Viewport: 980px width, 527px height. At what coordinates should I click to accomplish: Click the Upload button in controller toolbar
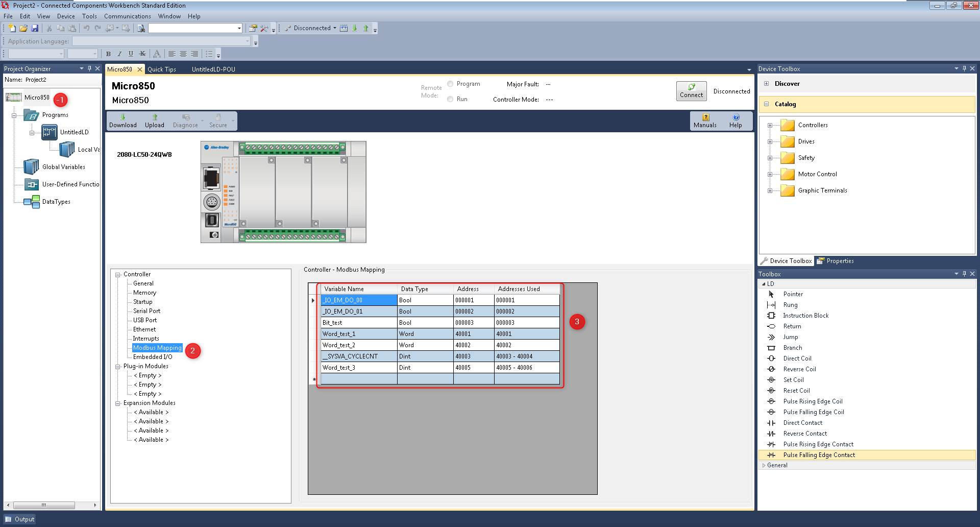pyautogui.click(x=155, y=121)
